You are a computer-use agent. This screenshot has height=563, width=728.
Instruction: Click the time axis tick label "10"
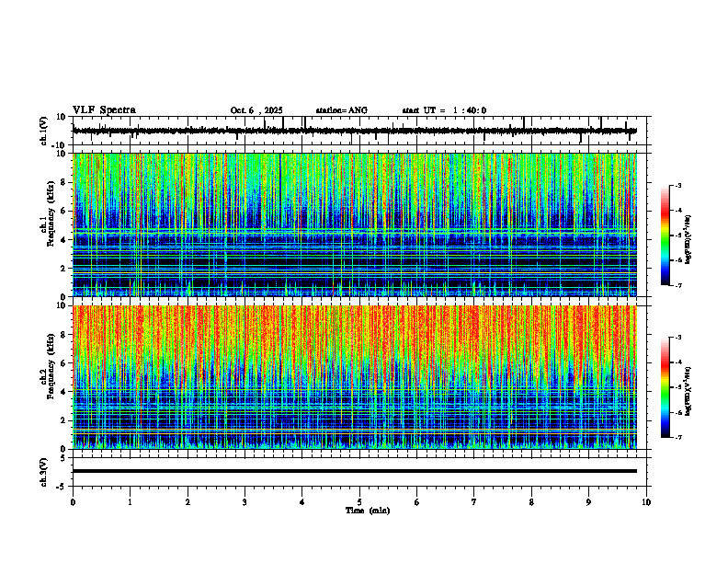point(646,502)
